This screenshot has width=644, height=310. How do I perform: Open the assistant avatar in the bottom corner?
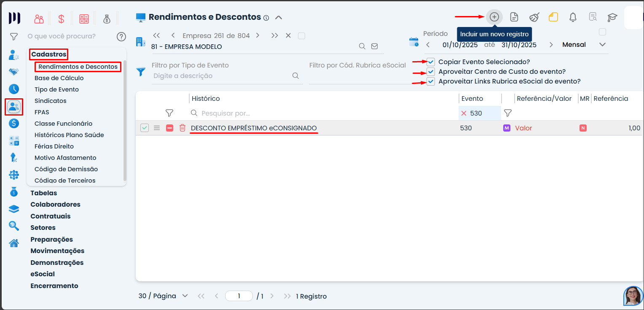[633, 296]
